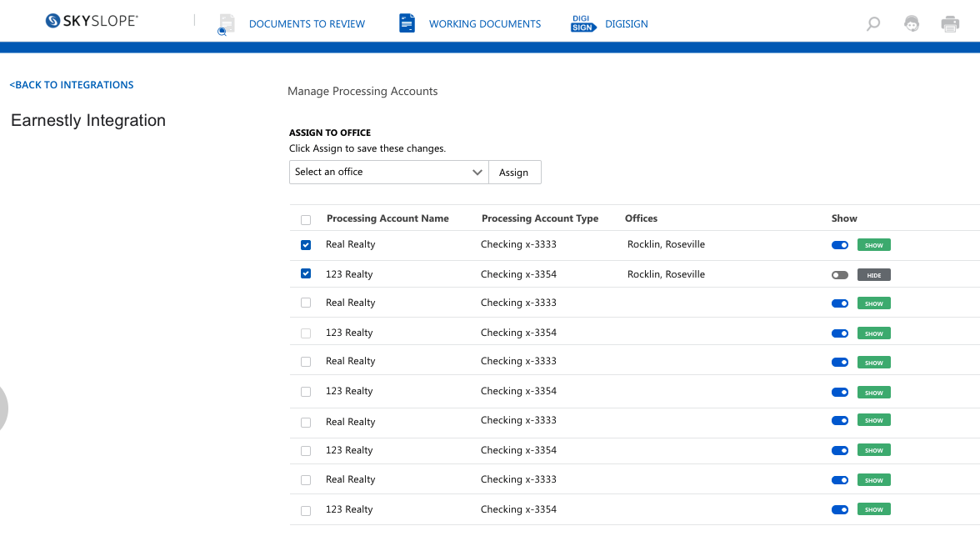Uncheck Real Realty row with Rocklin, Roseville offices
This screenshot has height=546, width=980.
[306, 244]
